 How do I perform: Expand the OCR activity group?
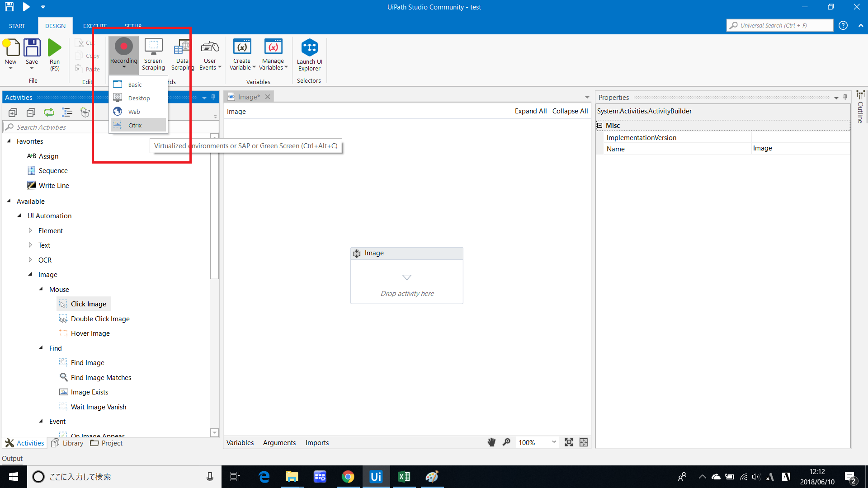click(x=30, y=260)
